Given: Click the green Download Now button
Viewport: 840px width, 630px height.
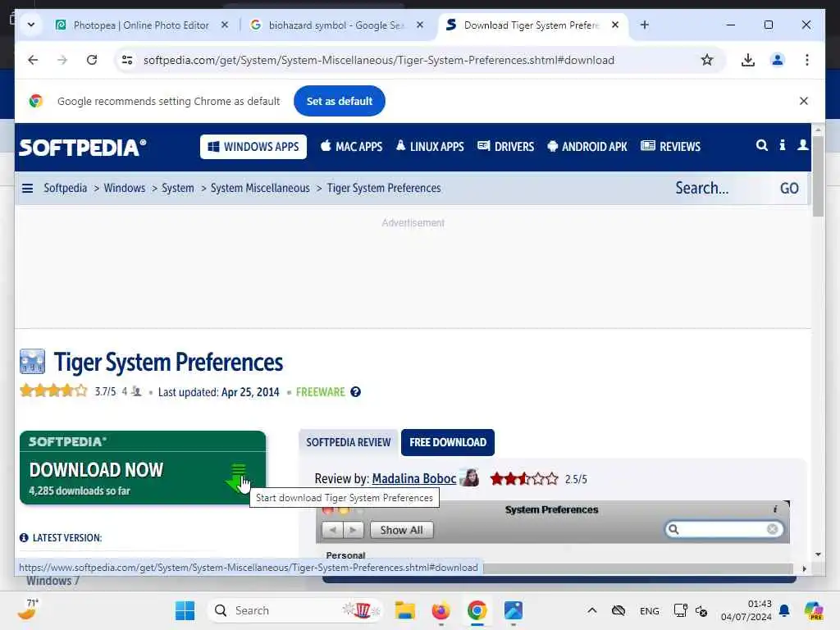Looking at the screenshot, I should pyautogui.click(x=143, y=468).
